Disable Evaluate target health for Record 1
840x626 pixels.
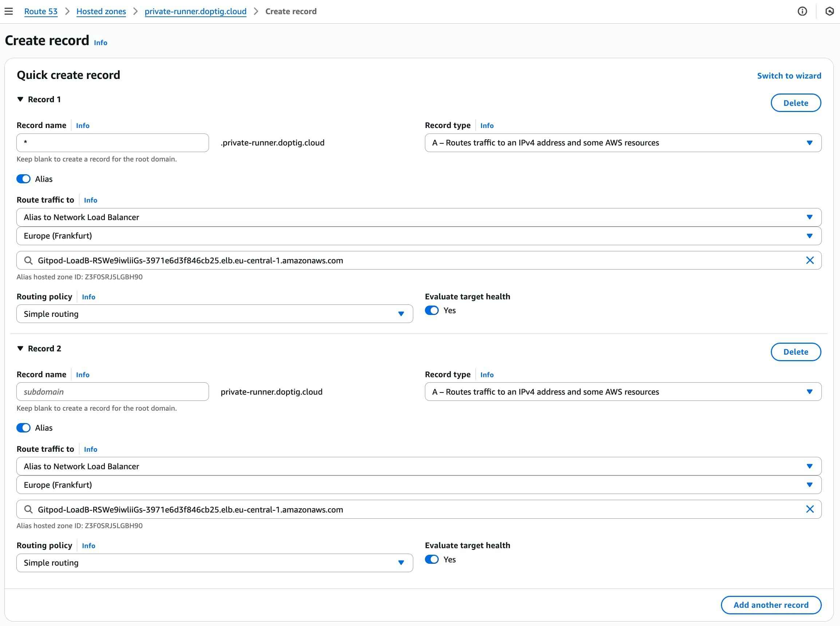(431, 310)
